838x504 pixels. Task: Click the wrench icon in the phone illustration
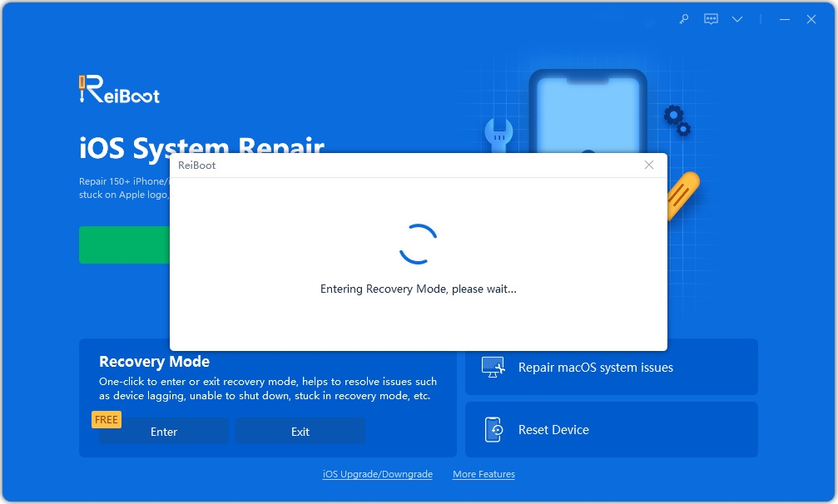coord(498,133)
